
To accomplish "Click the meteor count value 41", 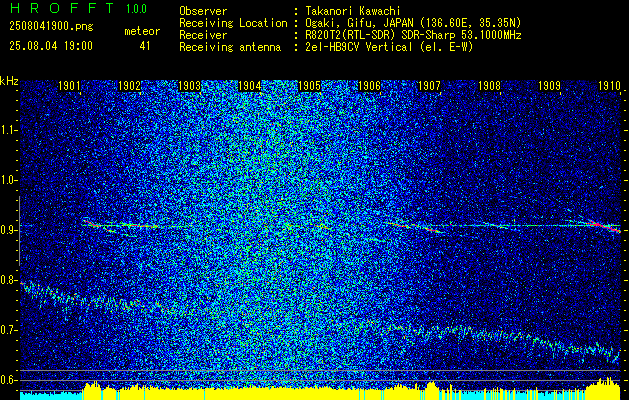I will point(145,46).
